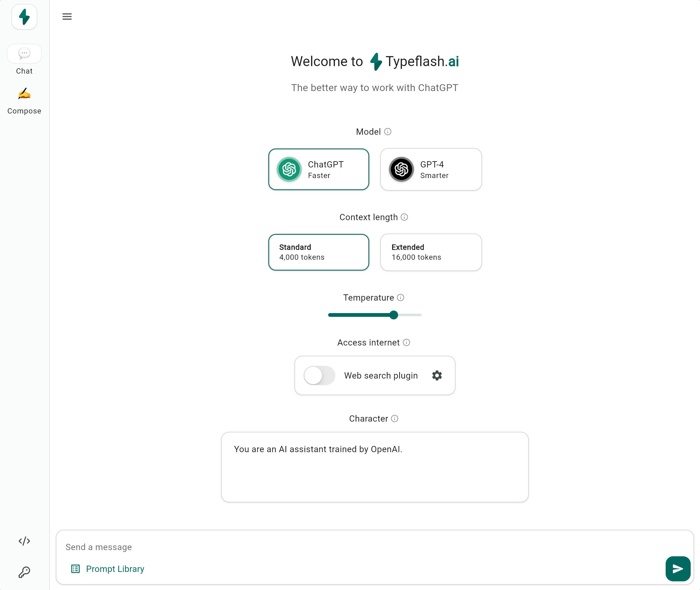Click the Temperature slider handle

click(394, 315)
